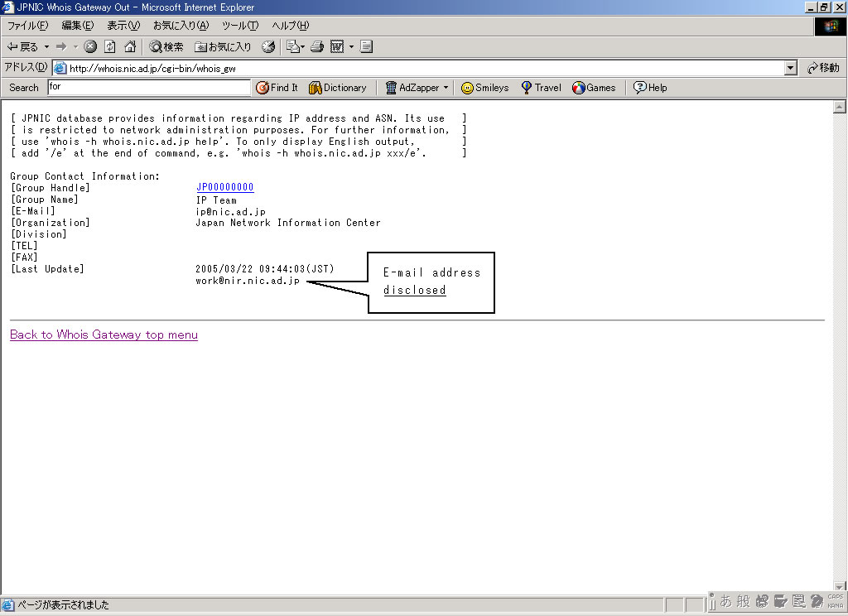Click the IME help icon
The height and width of the screenshot is (616, 848).
click(817, 601)
